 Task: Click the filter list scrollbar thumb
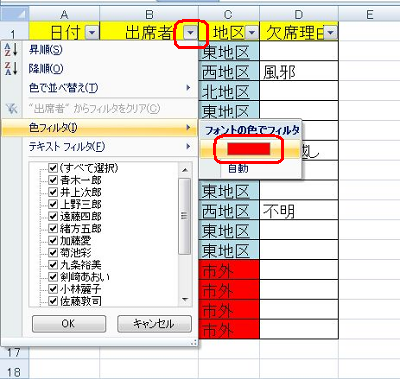185,216
